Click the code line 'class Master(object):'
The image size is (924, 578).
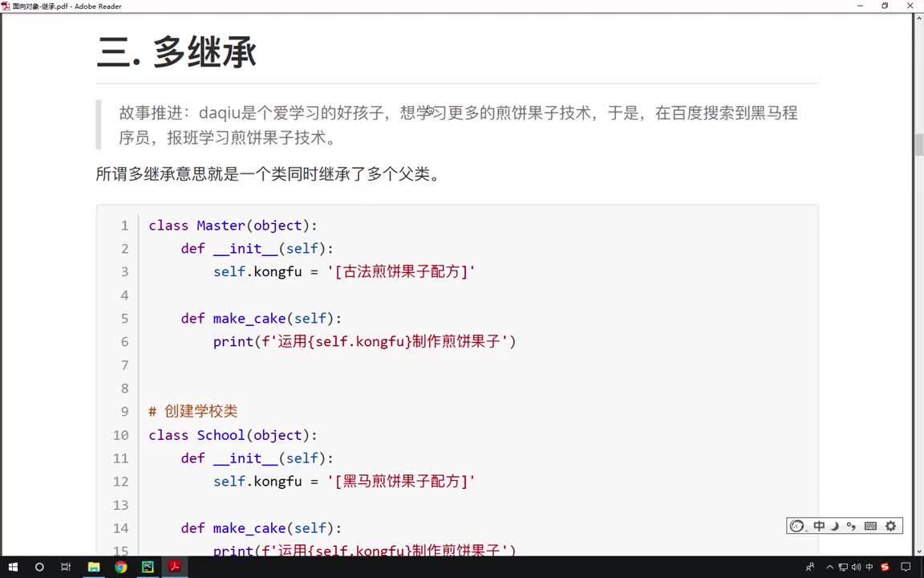coord(233,226)
